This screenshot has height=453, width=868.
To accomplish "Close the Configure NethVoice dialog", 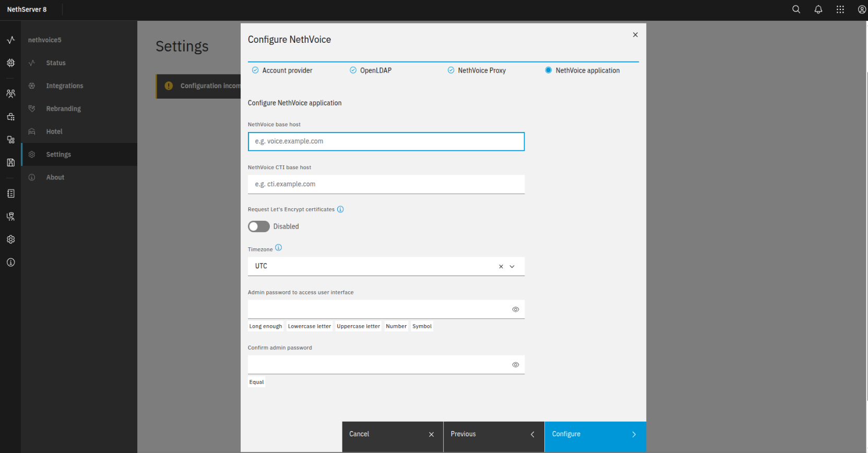I will coord(635,35).
